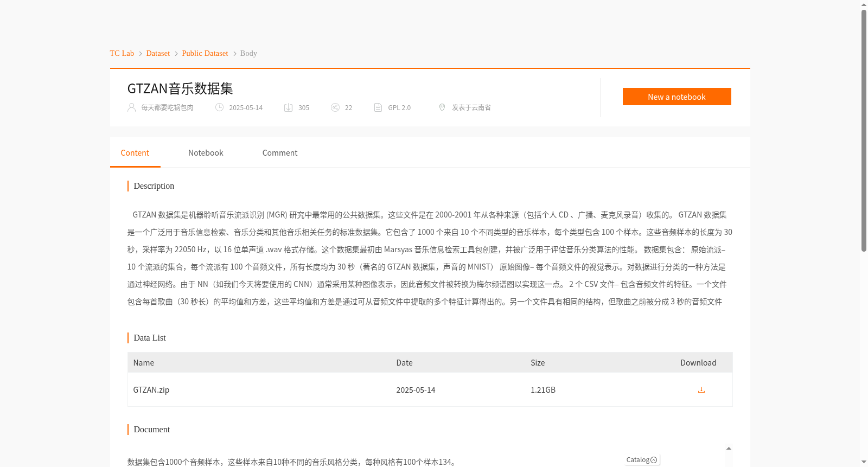Click the author name 每天都要吃锅包肉
This screenshot has height=467, width=868.
(167, 107)
